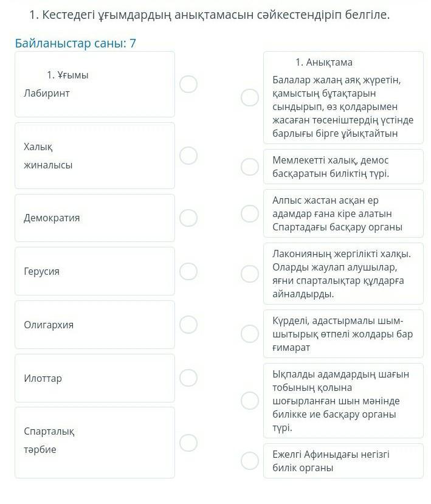Screen dimensions: 431x504
Task: Select radio circle for the Ежелгі Афиныдағы definition
Action: click(250, 461)
